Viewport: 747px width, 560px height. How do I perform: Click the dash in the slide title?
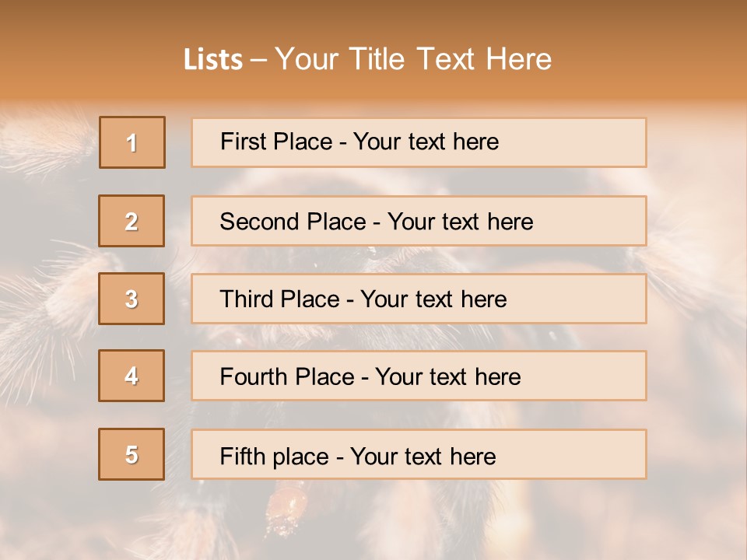258,61
